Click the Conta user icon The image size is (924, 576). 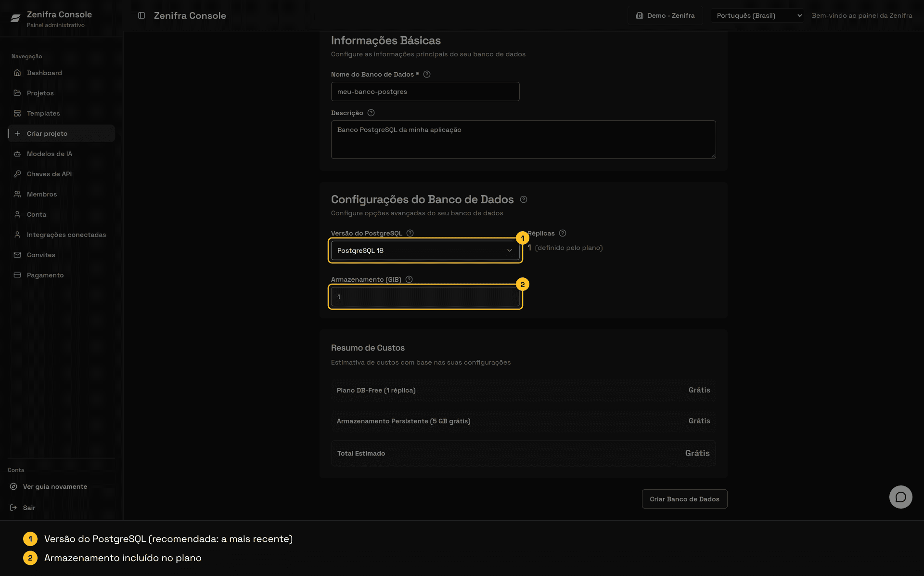tap(17, 214)
